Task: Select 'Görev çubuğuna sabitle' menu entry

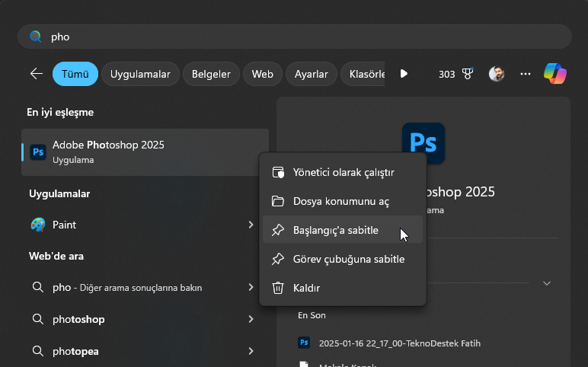Action: [x=343, y=259]
